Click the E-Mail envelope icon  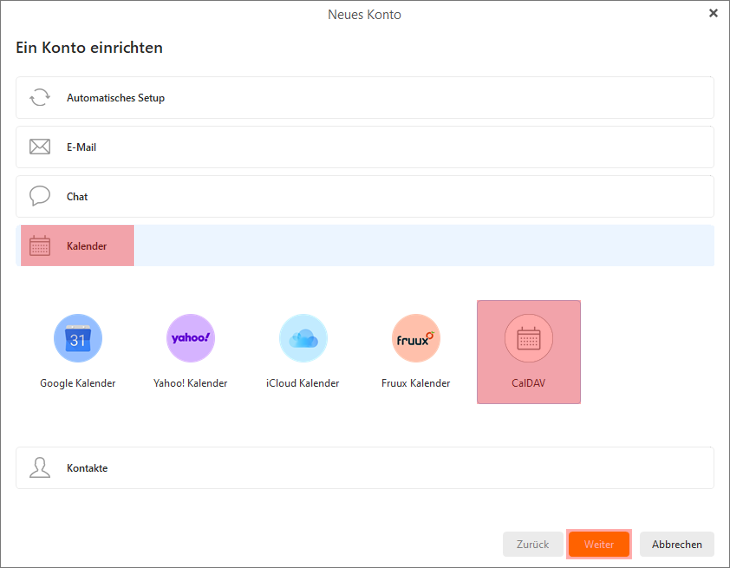[40, 147]
